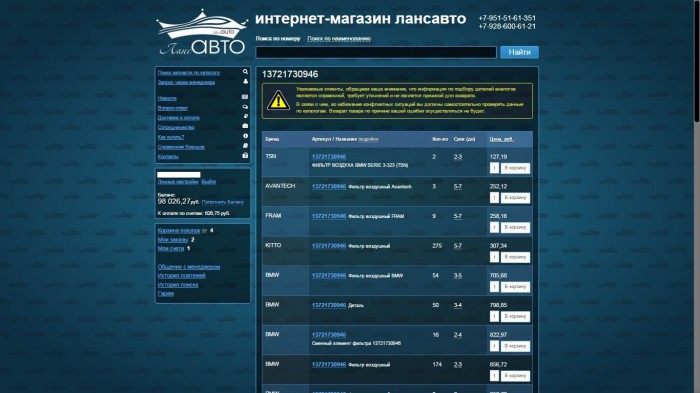Open Справочник брендов link
This screenshot has width=700, height=393.
(x=181, y=147)
